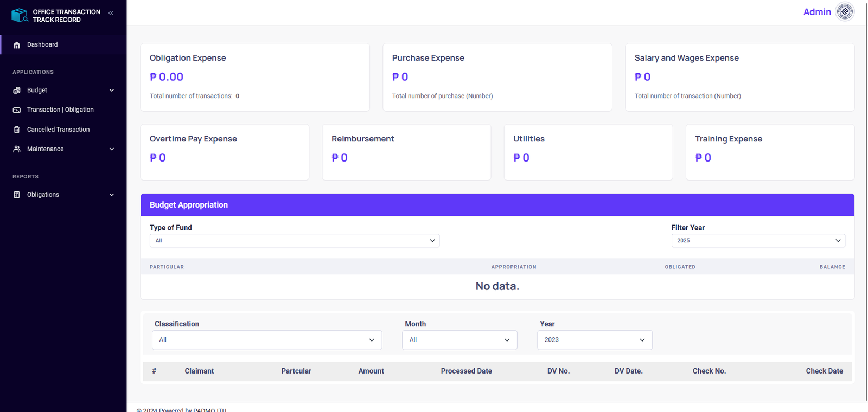Click the Processed Date column header

pyautogui.click(x=467, y=371)
